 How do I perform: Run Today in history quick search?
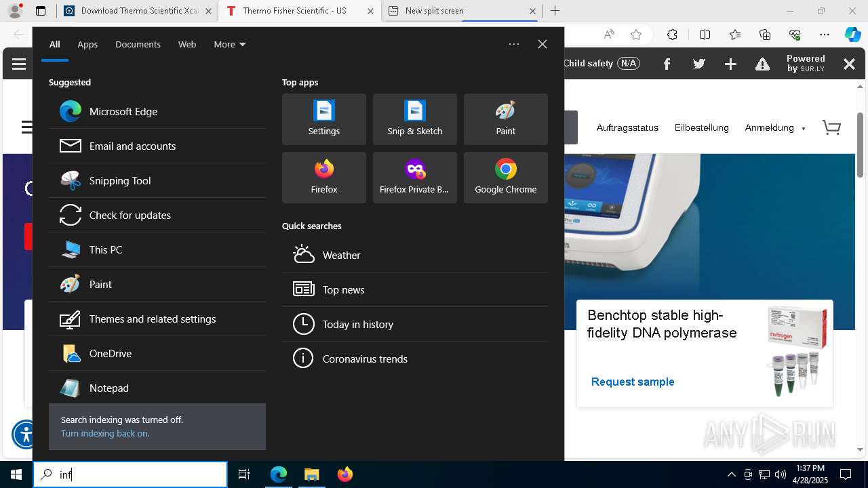point(415,324)
